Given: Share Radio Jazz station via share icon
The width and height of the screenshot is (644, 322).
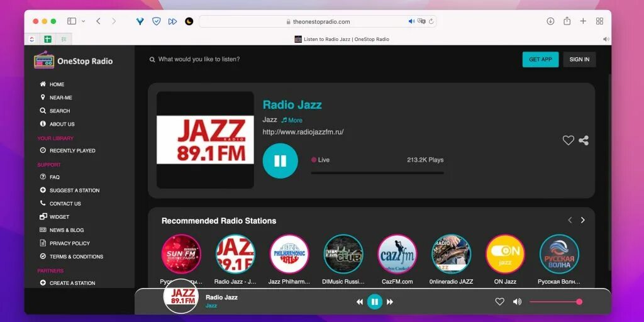Looking at the screenshot, I should click(583, 140).
